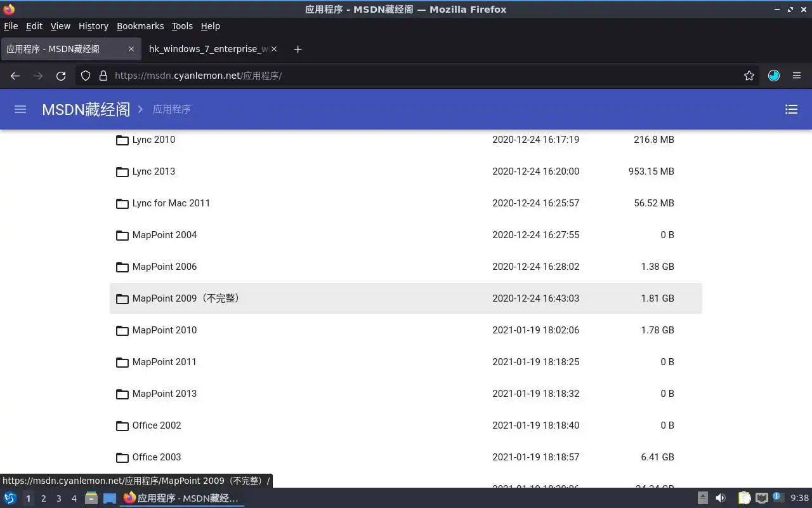The image size is (812, 508).
Task: Click the MapPoint 2006 folder icon
Action: tap(122, 267)
